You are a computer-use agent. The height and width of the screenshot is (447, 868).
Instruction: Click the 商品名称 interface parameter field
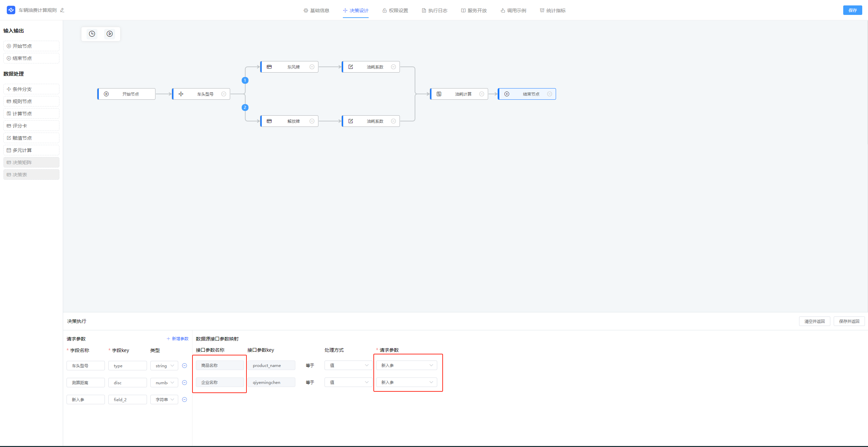coord(220,365)
